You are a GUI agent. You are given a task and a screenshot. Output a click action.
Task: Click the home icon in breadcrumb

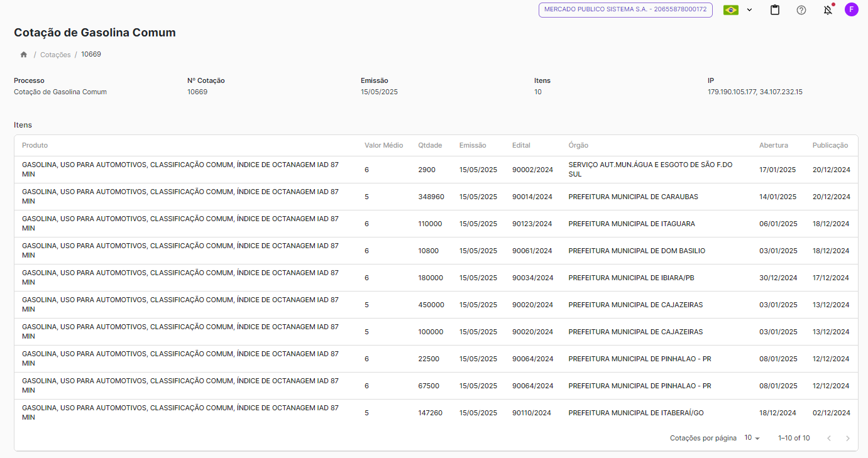(24, 55)
